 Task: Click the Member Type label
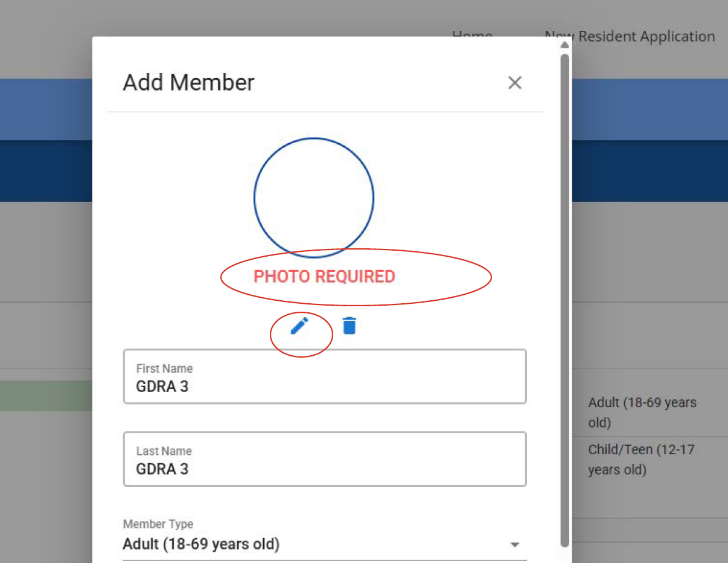coord(158,524)
